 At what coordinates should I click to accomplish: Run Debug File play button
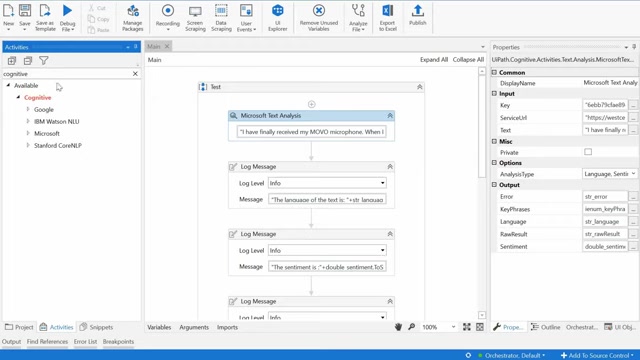tap(67, 17)
